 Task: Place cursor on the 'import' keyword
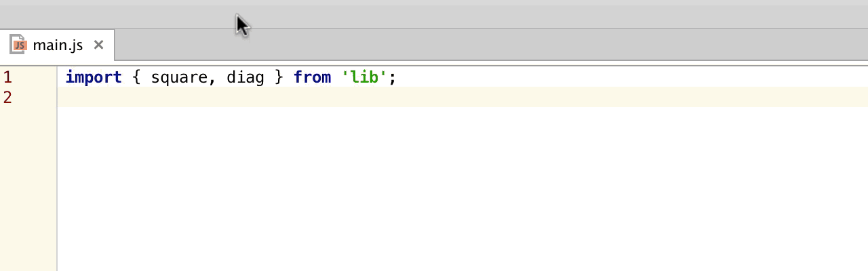tap(93, 77)
